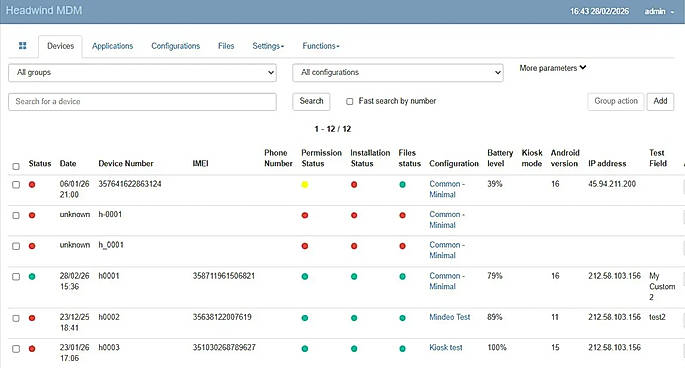Open the Settings menu
Image resolution: width=685 pixels, height=368 pixels.
268,46
